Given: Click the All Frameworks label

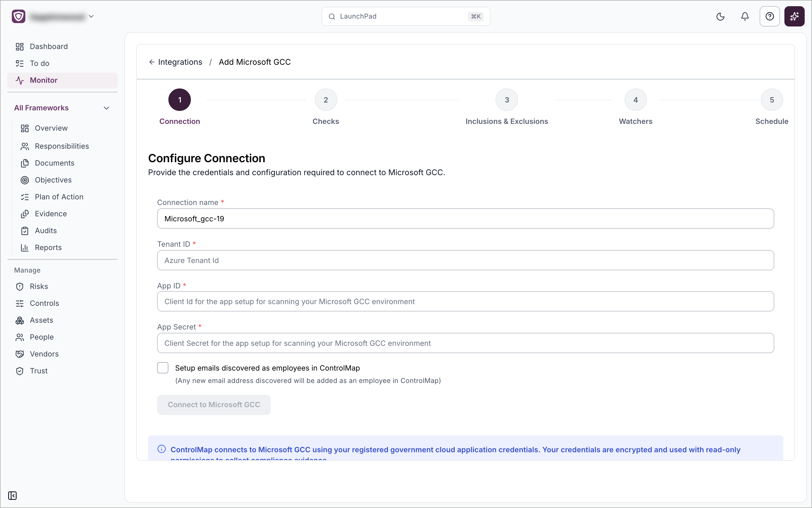Looking at the screenshot, I should 41,108.
